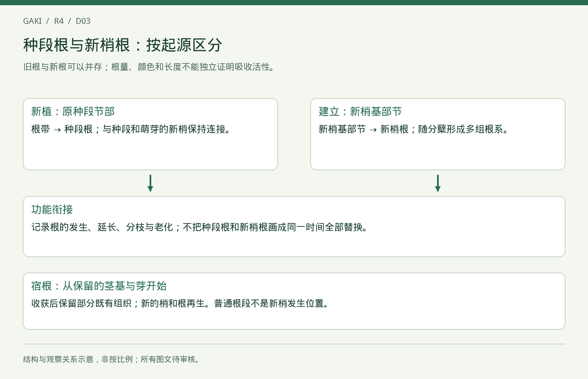Click the sentence starting with 记录根的发生

coord(200,227)
